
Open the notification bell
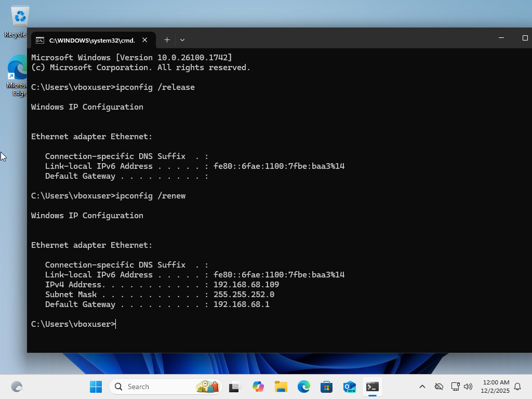(x=518, y=387)
